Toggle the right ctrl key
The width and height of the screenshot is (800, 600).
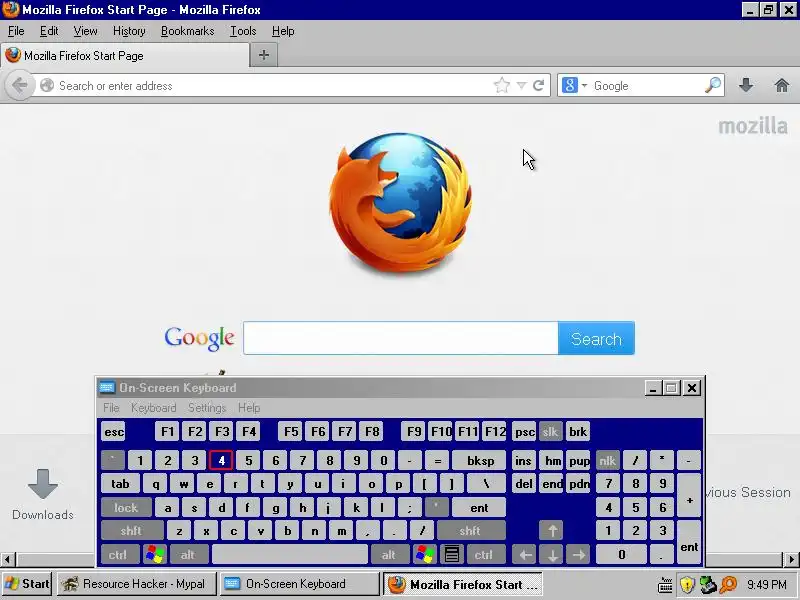[484, 555]
